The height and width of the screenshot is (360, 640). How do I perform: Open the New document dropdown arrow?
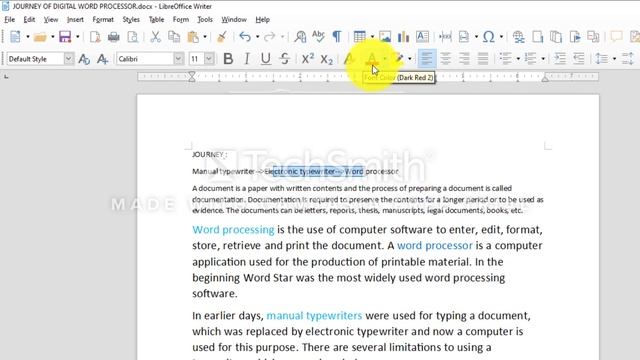pos(27,37)
